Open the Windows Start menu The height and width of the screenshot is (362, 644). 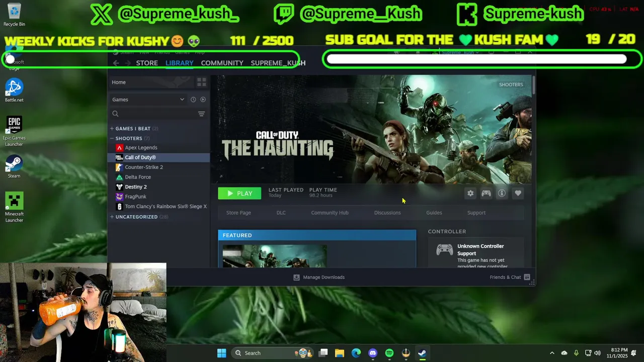[x=221, y=353]
